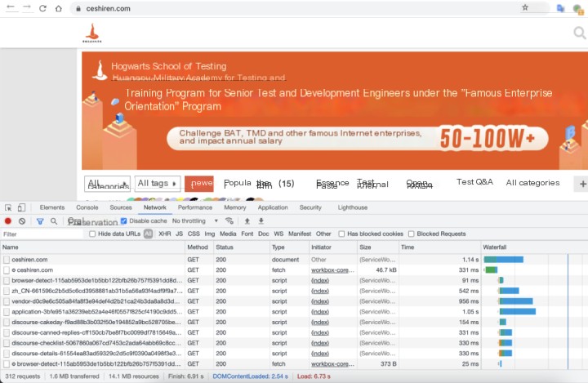Screen dimensions: 588x383
Task: Filter requests by WS type
Action: point(278,234)
